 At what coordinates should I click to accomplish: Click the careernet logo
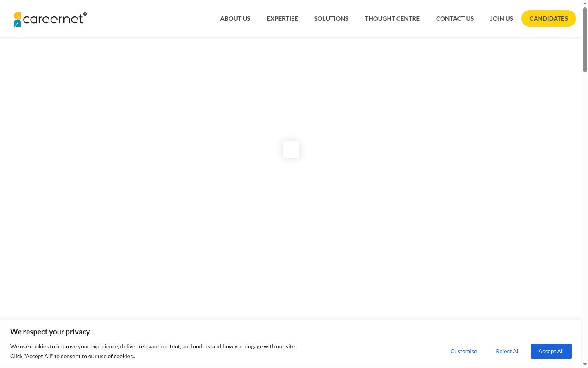click(x=50, y=19)
